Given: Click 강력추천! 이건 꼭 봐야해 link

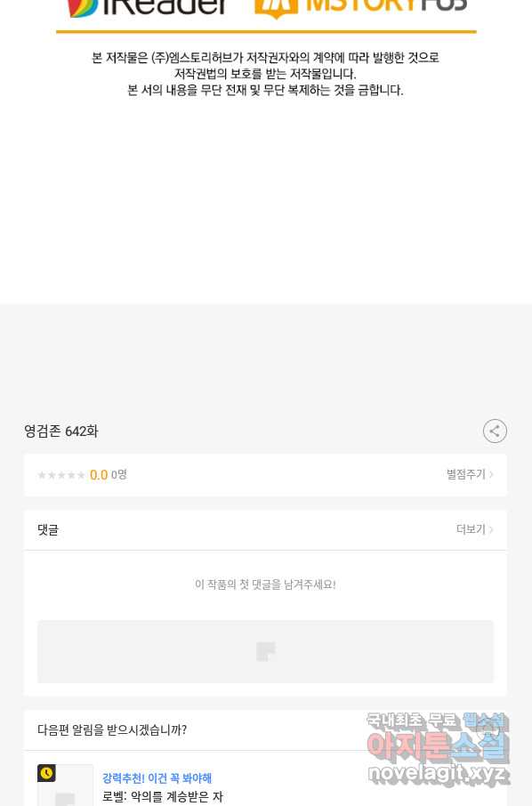Looking at the screenshot, I should click(x=157, y=778).
